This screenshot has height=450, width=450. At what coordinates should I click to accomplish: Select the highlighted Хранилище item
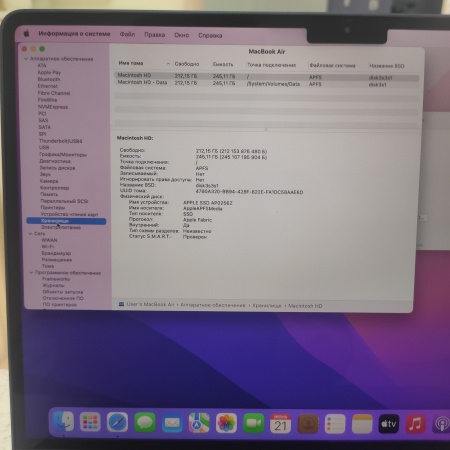coord(66,221)
